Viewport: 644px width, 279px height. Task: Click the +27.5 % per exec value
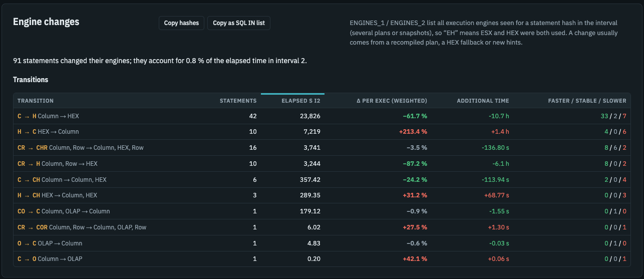[415, 227]
